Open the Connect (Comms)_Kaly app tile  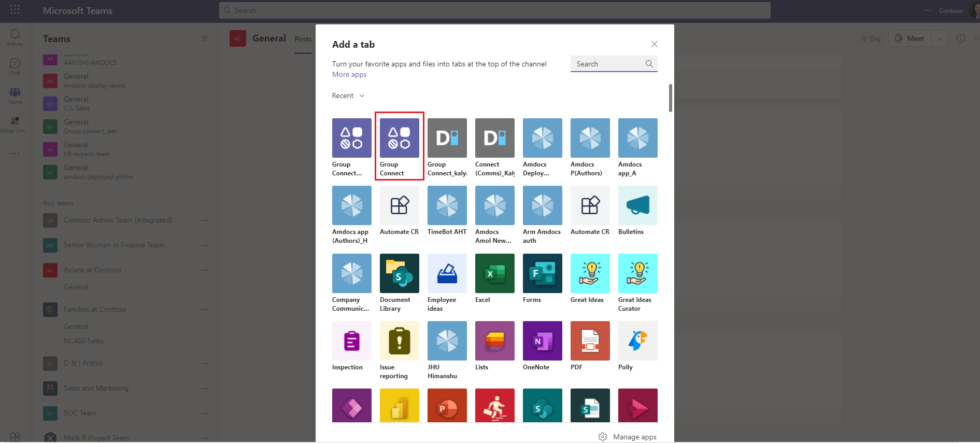pyautogui.click(x=495, y=147)
